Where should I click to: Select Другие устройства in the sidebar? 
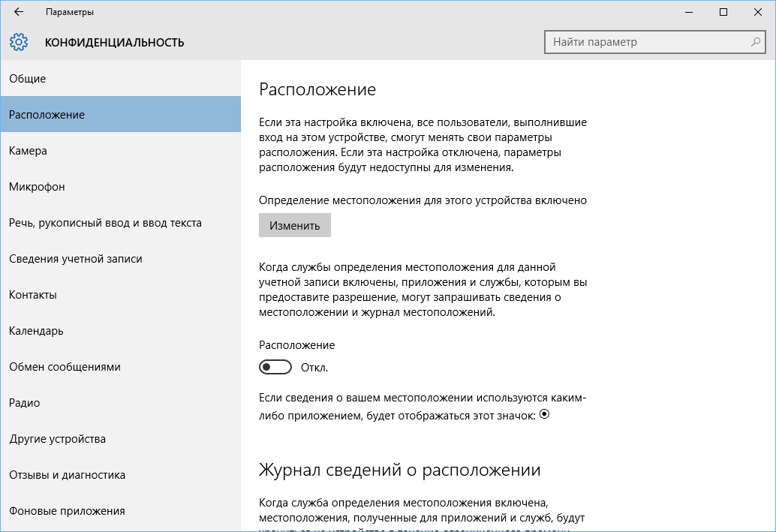coord(58,438)
